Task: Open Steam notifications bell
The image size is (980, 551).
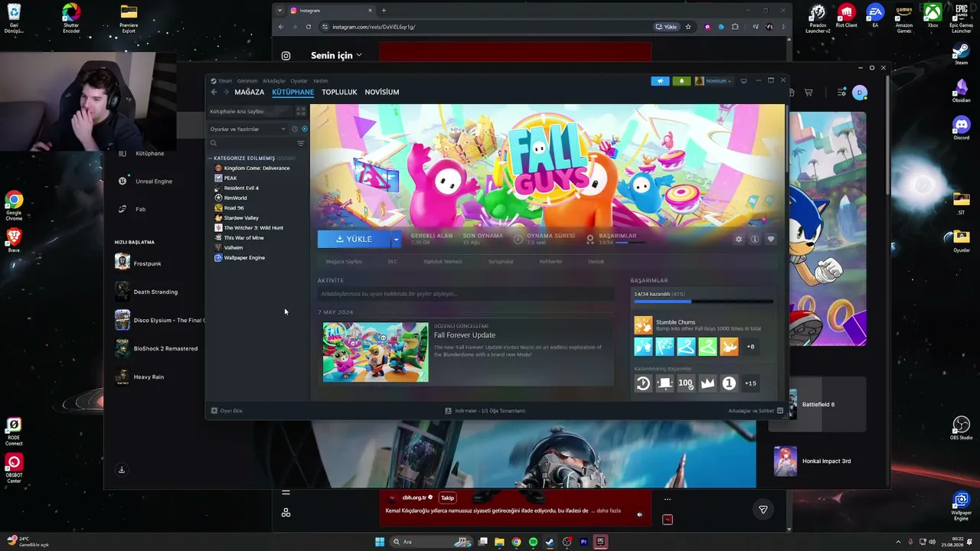Action: (x=681, y=81)
